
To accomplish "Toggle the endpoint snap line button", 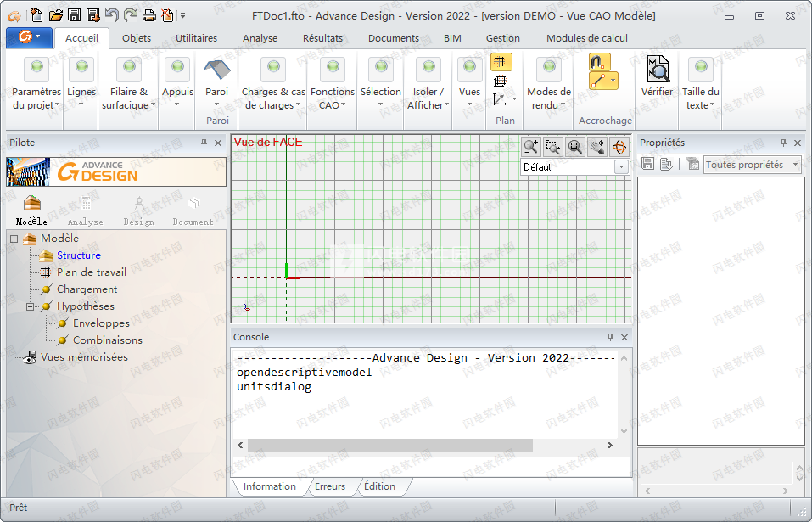I will (x=598, y=81).
